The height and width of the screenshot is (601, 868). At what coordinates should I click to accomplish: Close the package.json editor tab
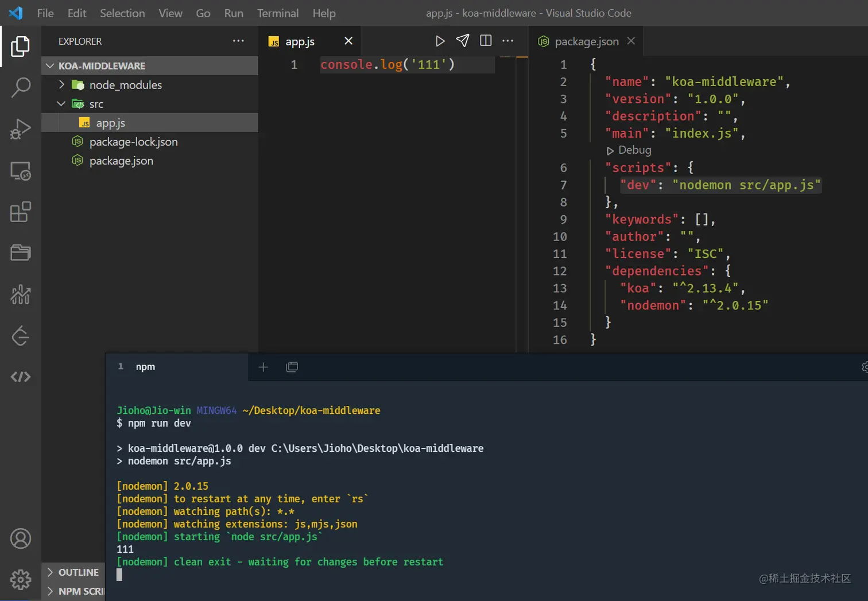point(631,41)
